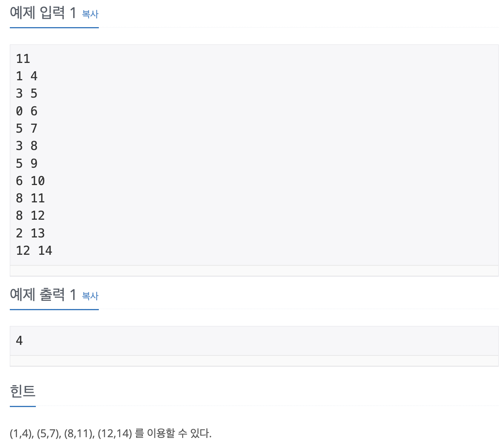The image size is (504, 447).
Task: Click the line containing 8 12
Action: 30,215
